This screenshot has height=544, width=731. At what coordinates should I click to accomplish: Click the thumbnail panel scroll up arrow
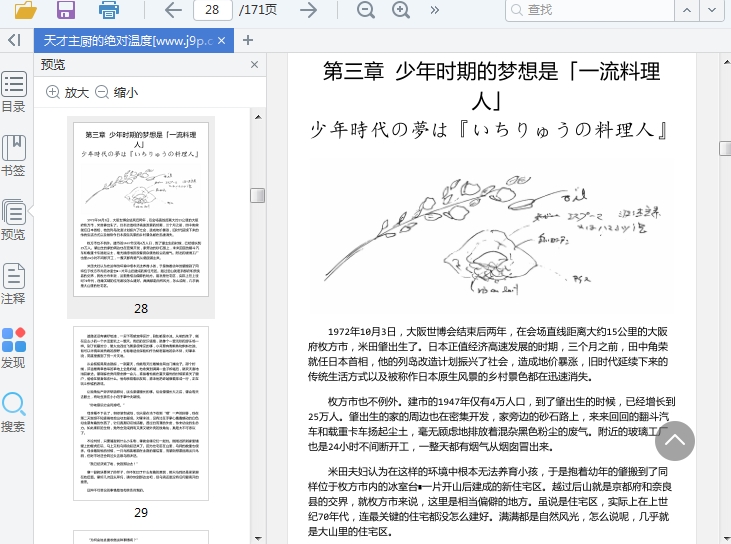258,117
